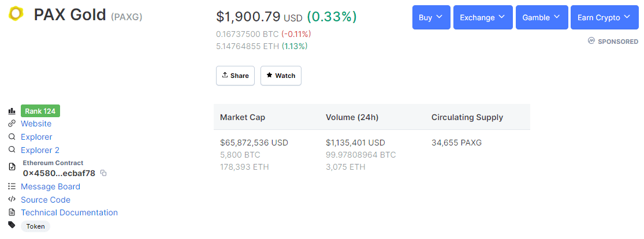This screenshot has width=644, height=239.
Task: Click the code brackets icon beside Source Code
Action: [x=12, y=200]
